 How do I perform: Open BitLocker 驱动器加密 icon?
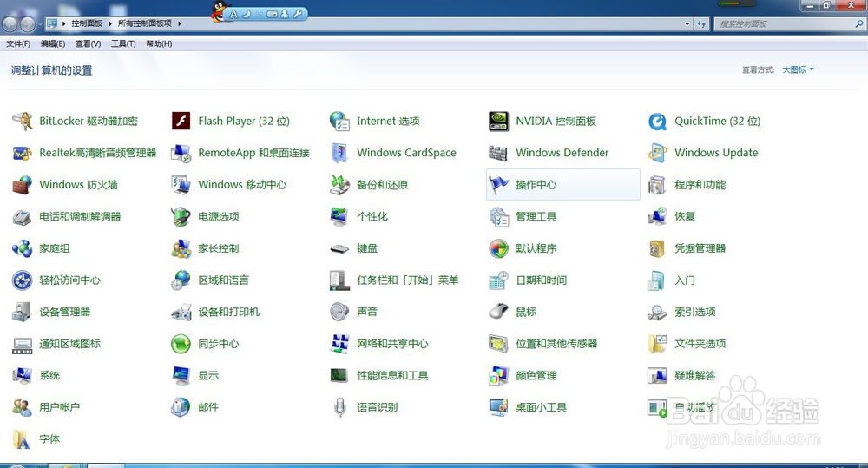click(x=23, y=122)
